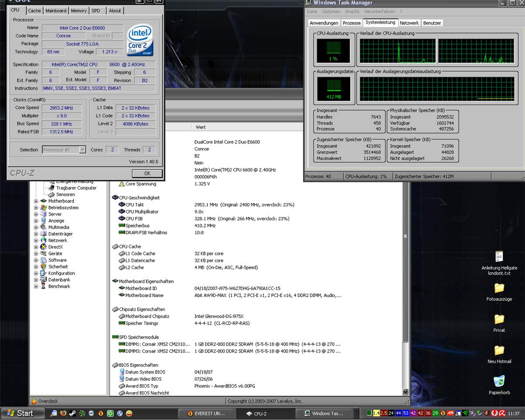The image size is (525, 420).
Task: Click the Betriebssystem Windows flag icon
Action: pyautogui.click(x=43, y=208)
